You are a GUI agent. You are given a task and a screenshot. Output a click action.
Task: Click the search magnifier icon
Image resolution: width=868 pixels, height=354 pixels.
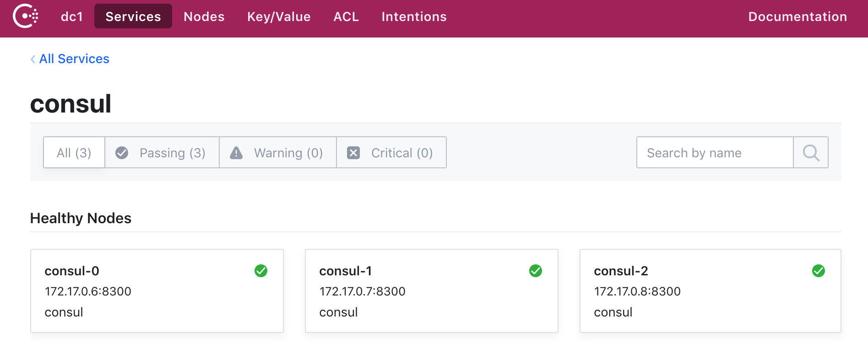pos(811,153)
